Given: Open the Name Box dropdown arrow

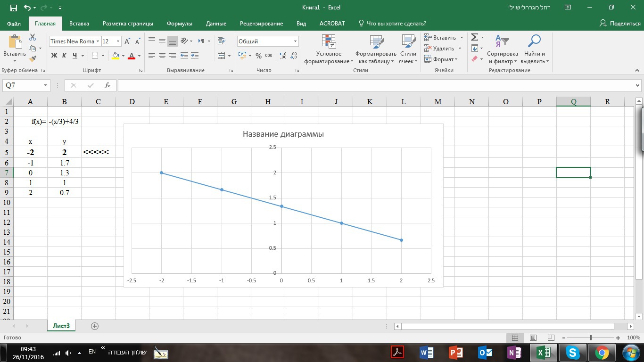Looking at the screenshot, I should pyautogui.click(x=46, y=85).
